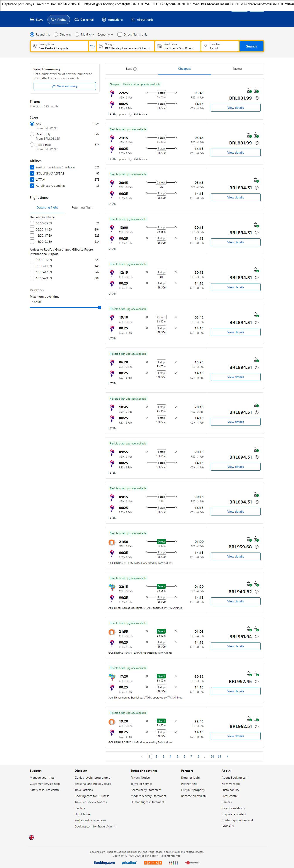
Task: Click the next page arrow in pagination
Action: pyautogui.click(x=227, y=756)
